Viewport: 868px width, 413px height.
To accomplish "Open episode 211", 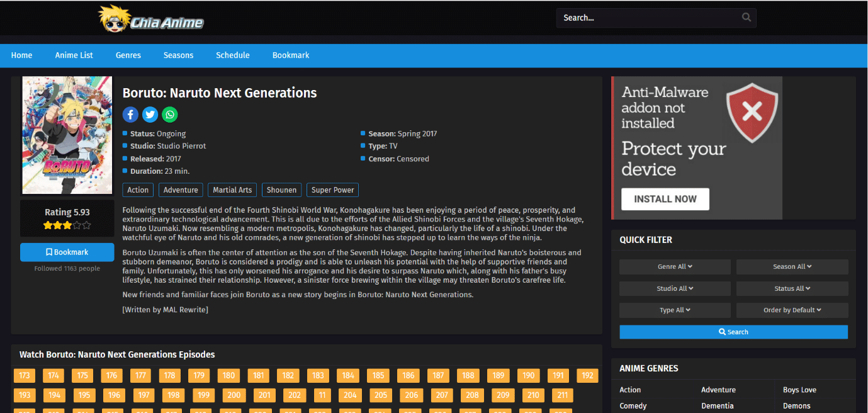I will [563, 395].
